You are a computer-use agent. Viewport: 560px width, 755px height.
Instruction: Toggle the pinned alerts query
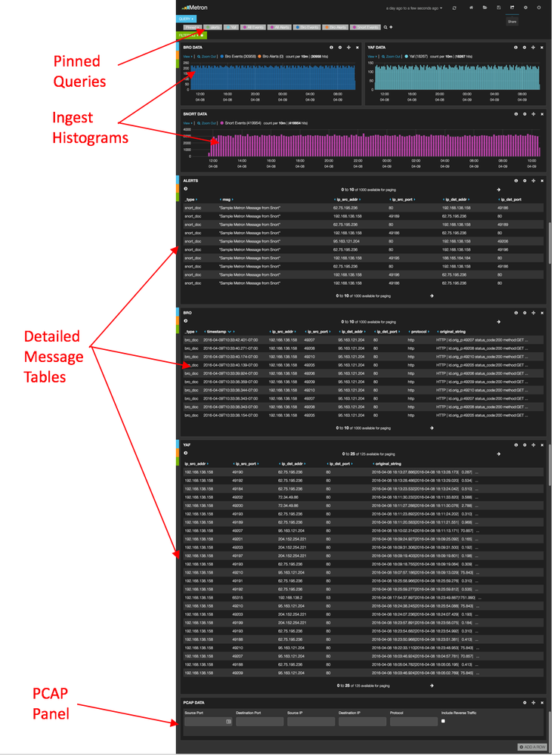tap(213, 27)
